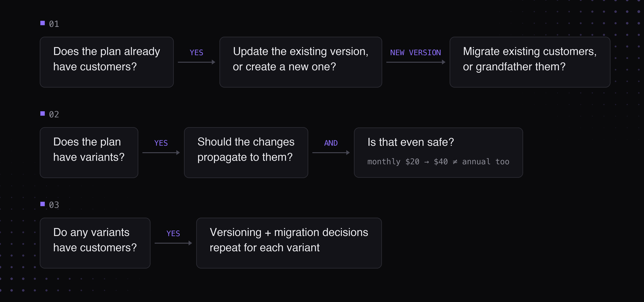Click the arrow beneath the AND label
Image resolution: width=644 pixels, height=302 pixels.
point(331,153)
